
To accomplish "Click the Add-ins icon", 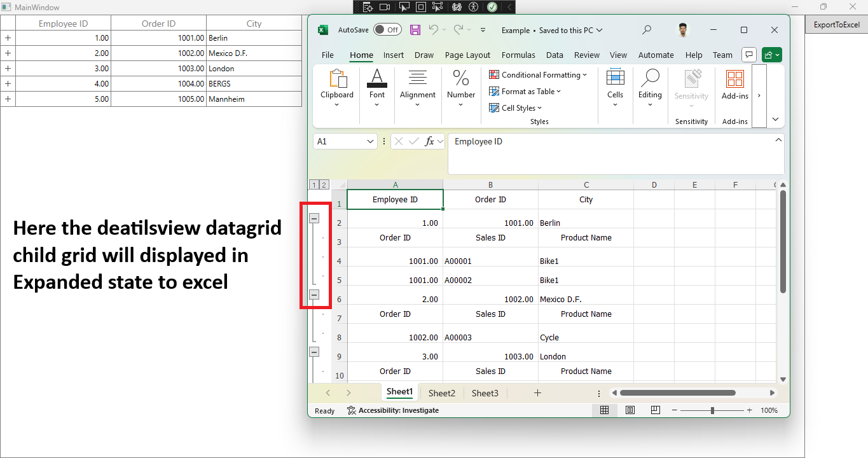I will (x=735, y=79).
